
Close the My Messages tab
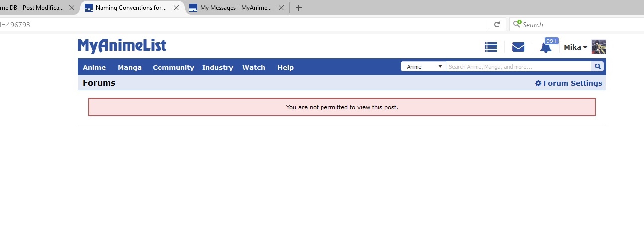[x=281, y=8]
